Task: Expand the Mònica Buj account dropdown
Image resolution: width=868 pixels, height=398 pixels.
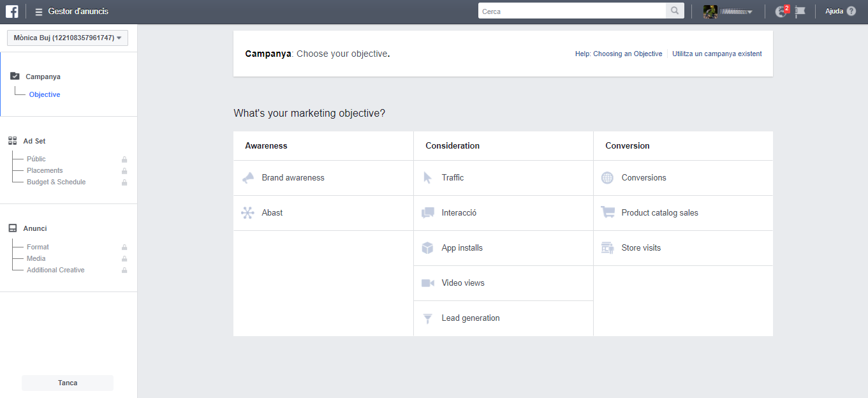Action: 68,38
